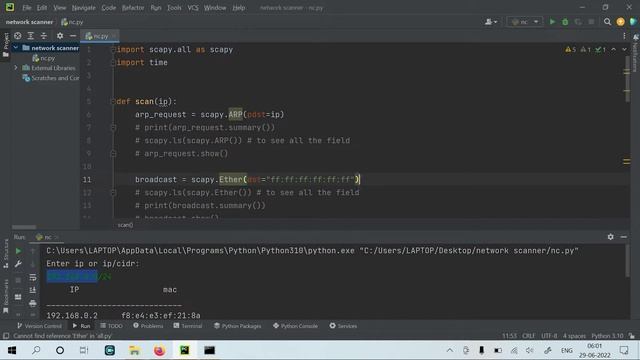Hide the Run tool window
This screenshot has width=640, height=360.
coord(624,237)
